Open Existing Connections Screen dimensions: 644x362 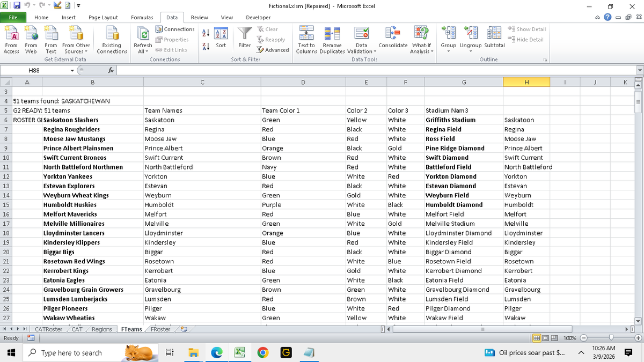(x=112, y=40)
